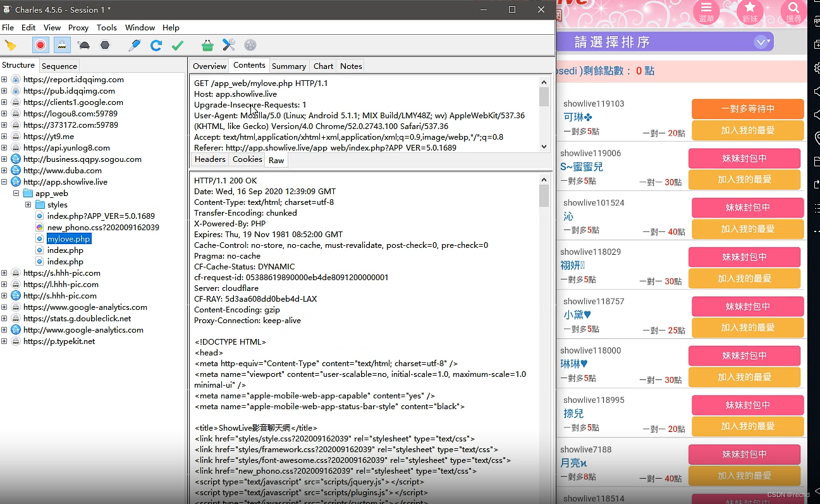Collapse http://app.showlive.live host node
Screen dimensions: 820x504
coord(4,182)
